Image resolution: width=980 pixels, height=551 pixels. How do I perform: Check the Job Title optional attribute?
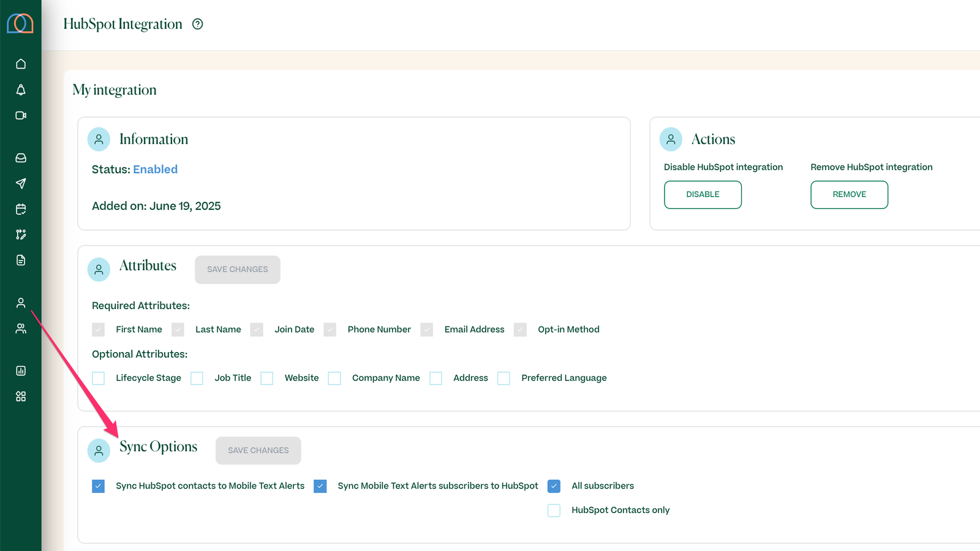point(197,378)
